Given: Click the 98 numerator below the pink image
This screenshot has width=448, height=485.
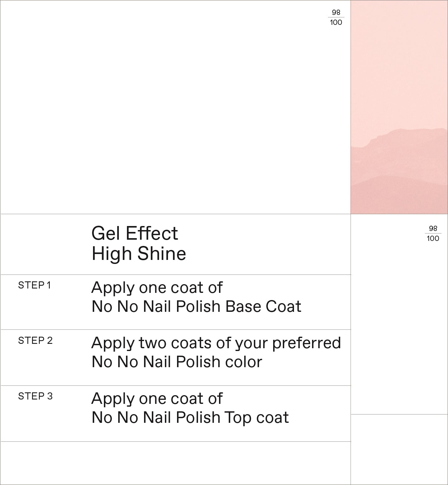Looking at the screenshot, I should pyautogui.click(x=433, y=229).
